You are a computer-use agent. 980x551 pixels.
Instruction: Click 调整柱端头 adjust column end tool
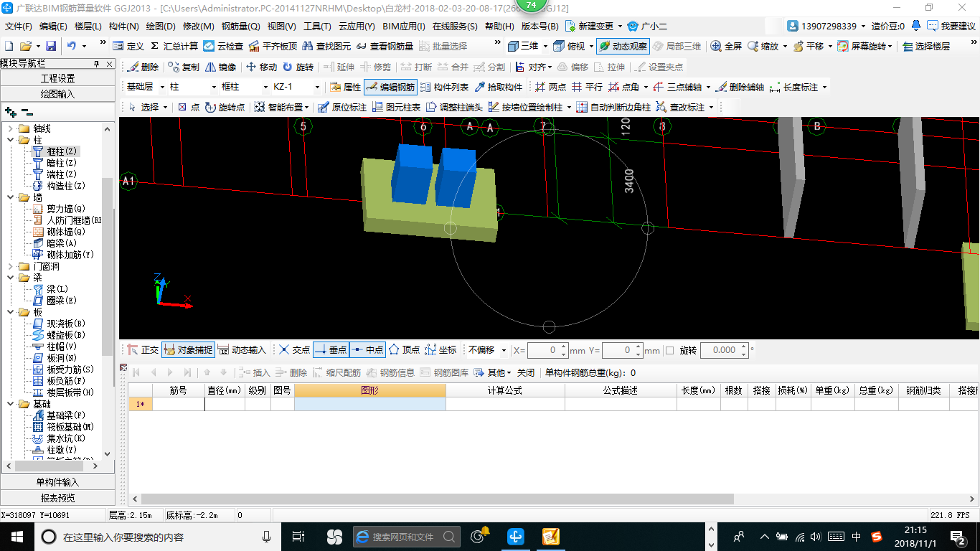[454, 107]
